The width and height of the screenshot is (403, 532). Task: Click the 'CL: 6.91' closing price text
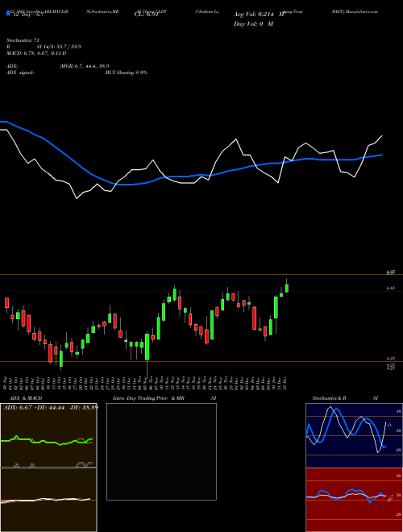(147, 15)
